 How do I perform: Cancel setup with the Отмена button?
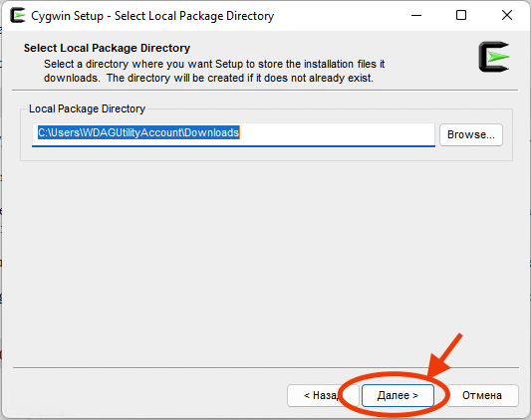(x=482, y=395)
